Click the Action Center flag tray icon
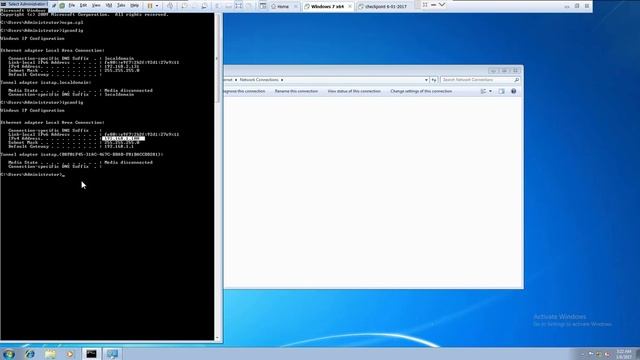The image size is (640, 360). [x=591, y=354]
